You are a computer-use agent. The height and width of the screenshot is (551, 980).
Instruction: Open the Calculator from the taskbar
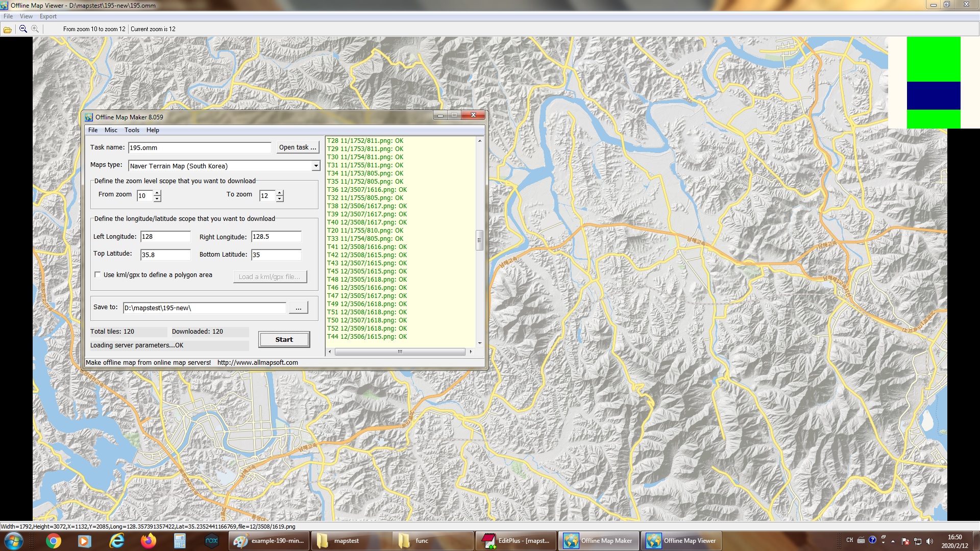pos(180,541)
